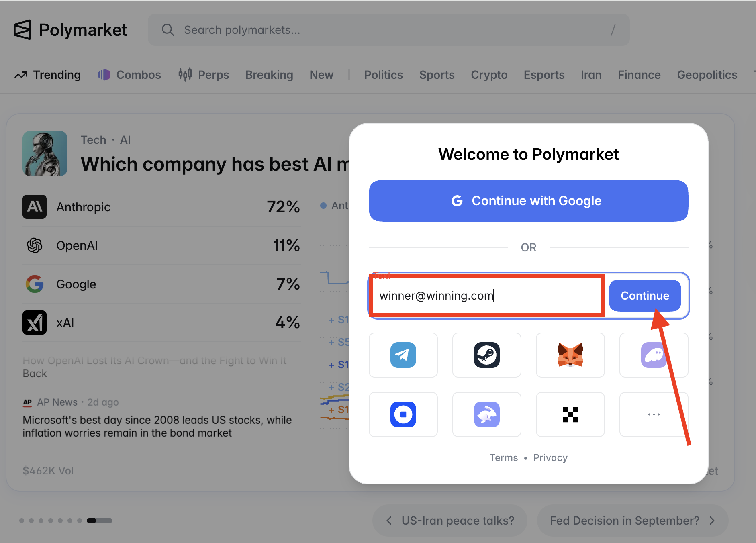The width and height of the screenshot is (756, 543).
Task: Choose the Coinbase Wallet icon
Action: pyautogui.click(x=403, y=414)
